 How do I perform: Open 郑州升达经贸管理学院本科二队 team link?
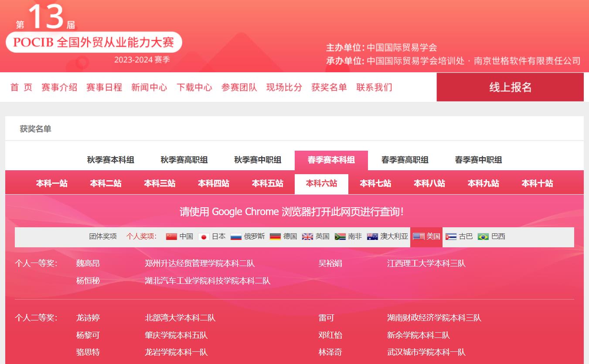click(x=200, y=263)
